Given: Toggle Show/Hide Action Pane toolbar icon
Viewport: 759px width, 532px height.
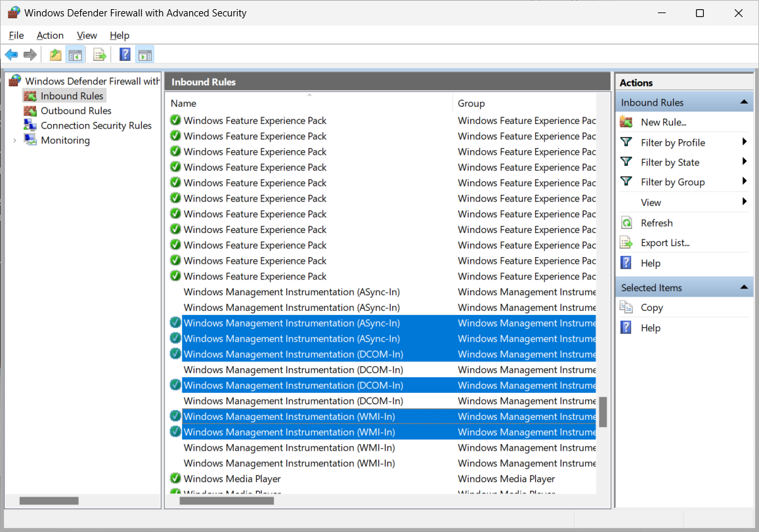Looking at the screenshot, I should pos(144,55).
